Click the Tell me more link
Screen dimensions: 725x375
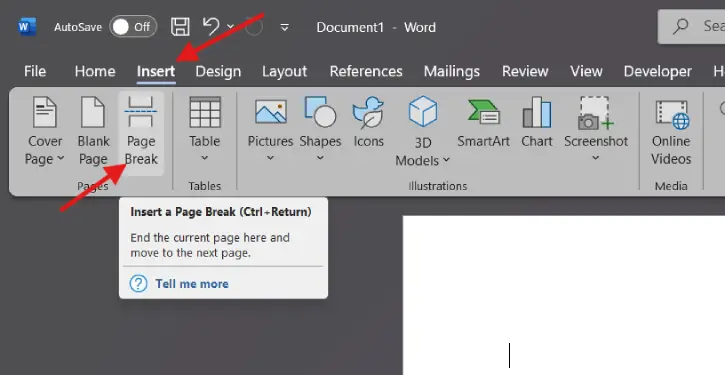[x=191, y=283]
